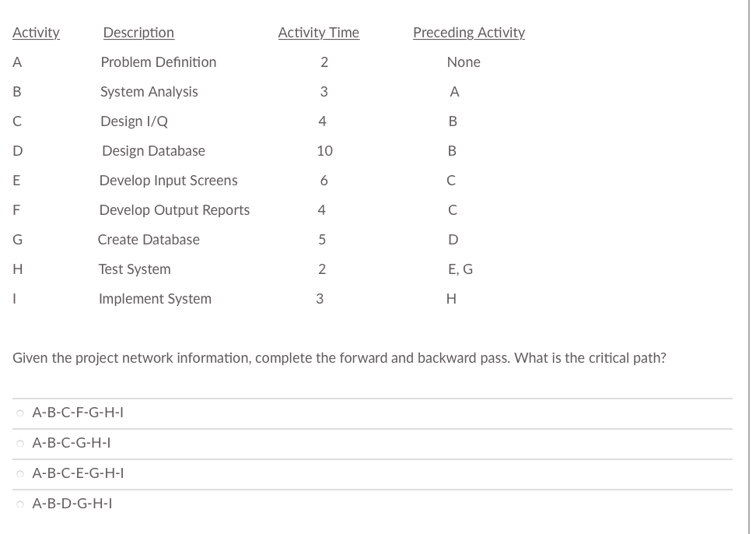Click the Develop Output Reports description
The width and height of the screenshot is (756, 534).
[173, 210]
